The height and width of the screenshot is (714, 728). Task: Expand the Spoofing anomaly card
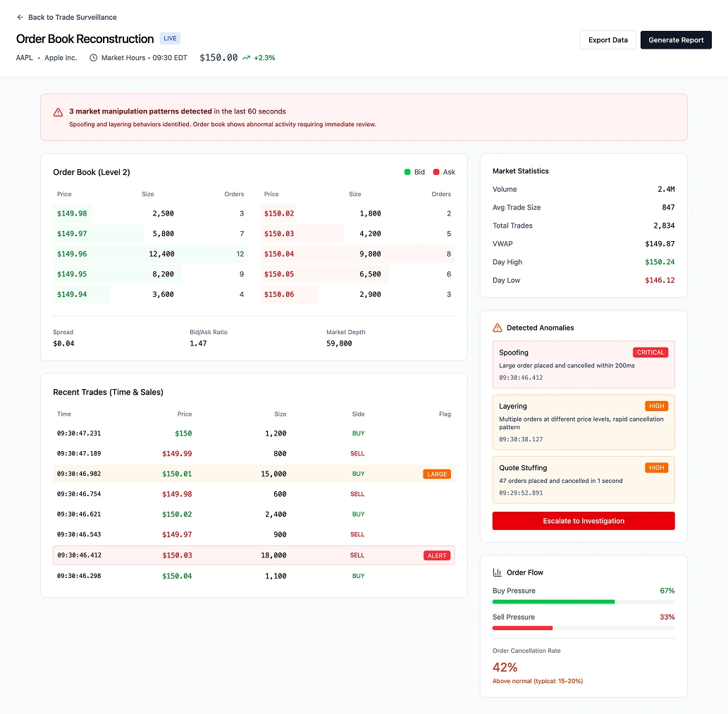[584, 364]
